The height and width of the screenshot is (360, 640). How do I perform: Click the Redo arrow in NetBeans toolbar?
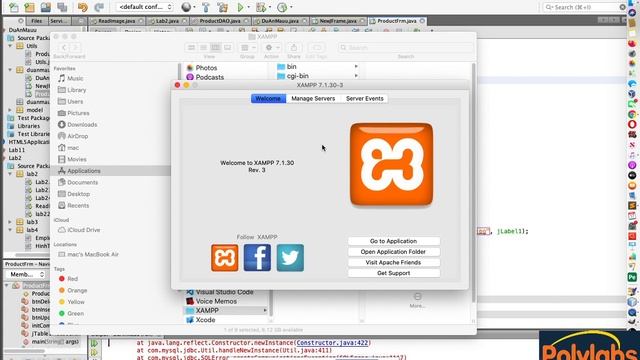[x=99, y=7]
